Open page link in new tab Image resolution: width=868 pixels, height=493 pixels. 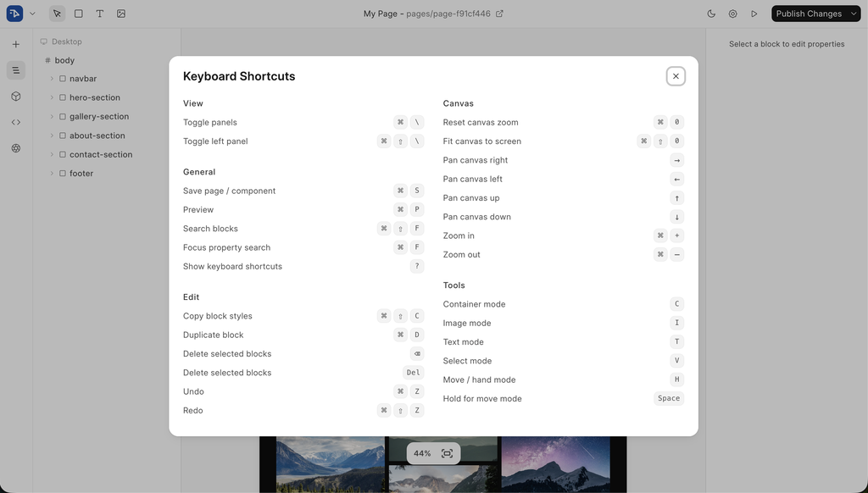click(x=499, y=14)
